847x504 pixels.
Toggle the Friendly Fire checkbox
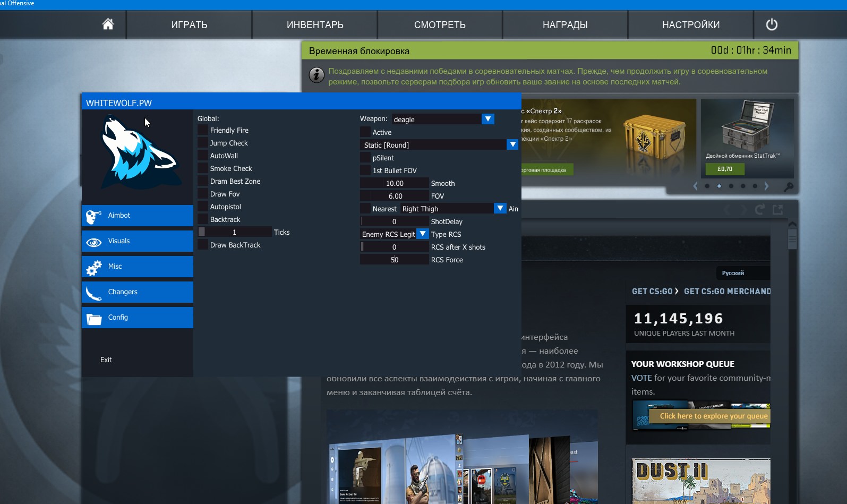203,130
